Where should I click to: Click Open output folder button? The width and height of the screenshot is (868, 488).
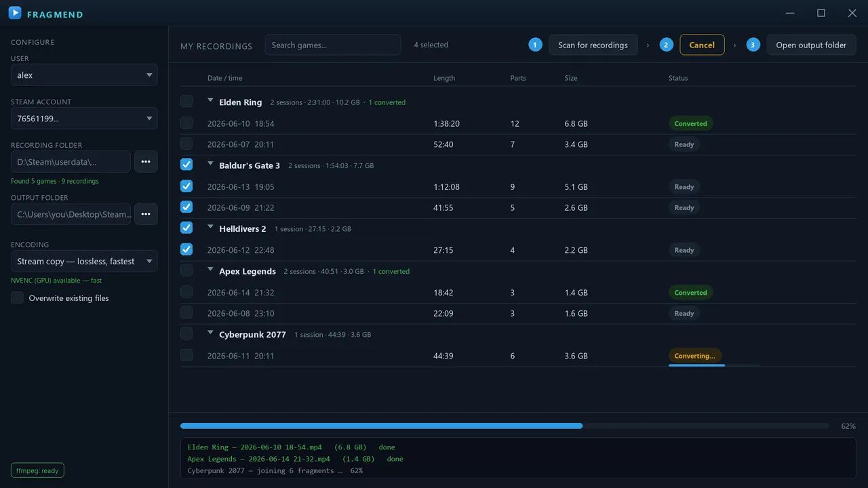click(x=811, y=45)
